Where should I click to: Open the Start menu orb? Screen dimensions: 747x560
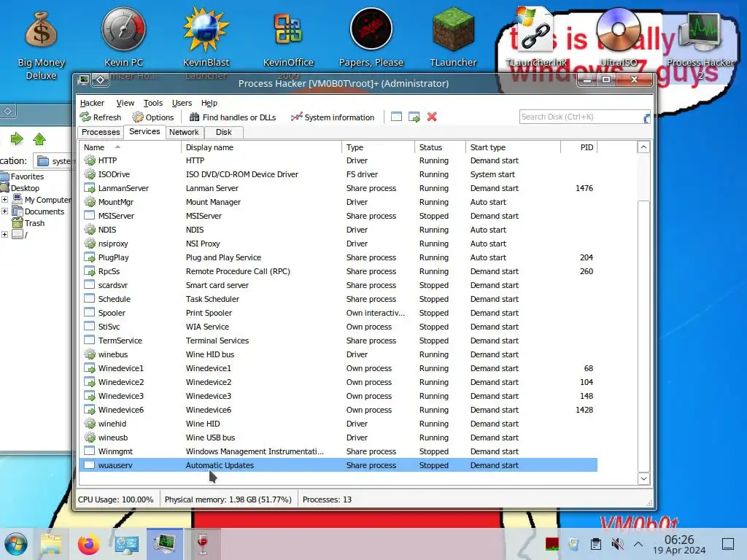click(x=16, y=544)
